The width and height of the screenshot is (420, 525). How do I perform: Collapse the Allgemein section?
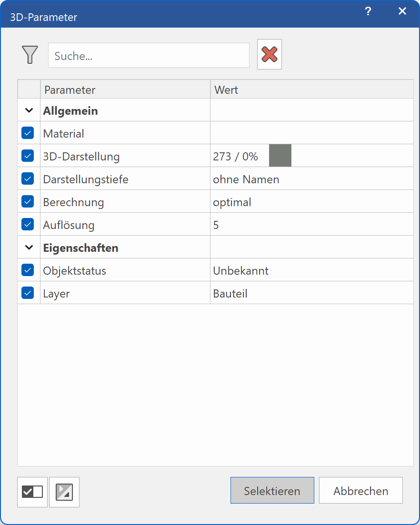coord(28,110)
